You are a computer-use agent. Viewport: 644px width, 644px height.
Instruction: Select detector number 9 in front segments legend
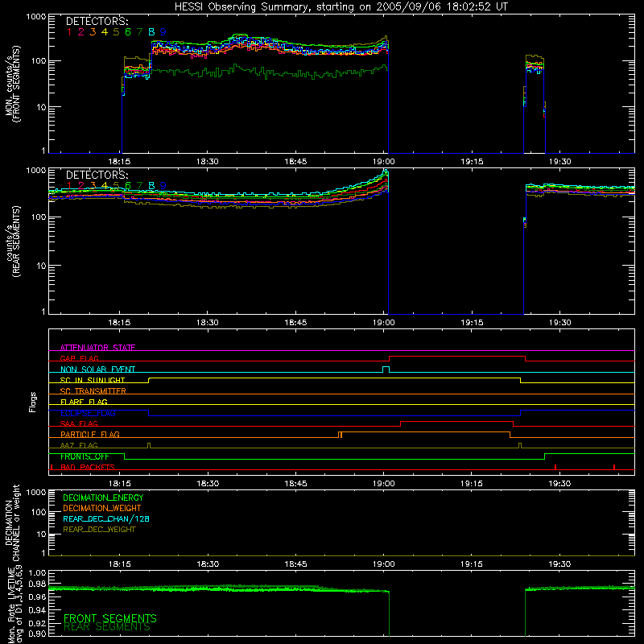coord(163,32)
